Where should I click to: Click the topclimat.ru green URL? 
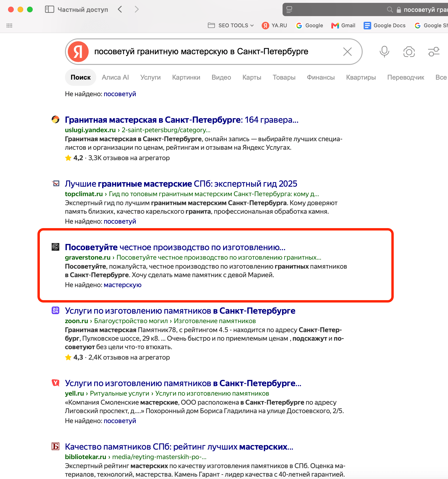(192, 194)
